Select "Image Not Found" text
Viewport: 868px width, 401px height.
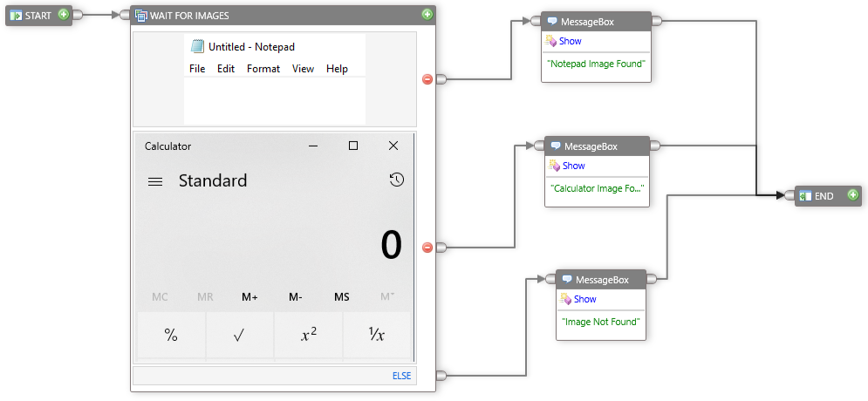[x=601, y=322]
